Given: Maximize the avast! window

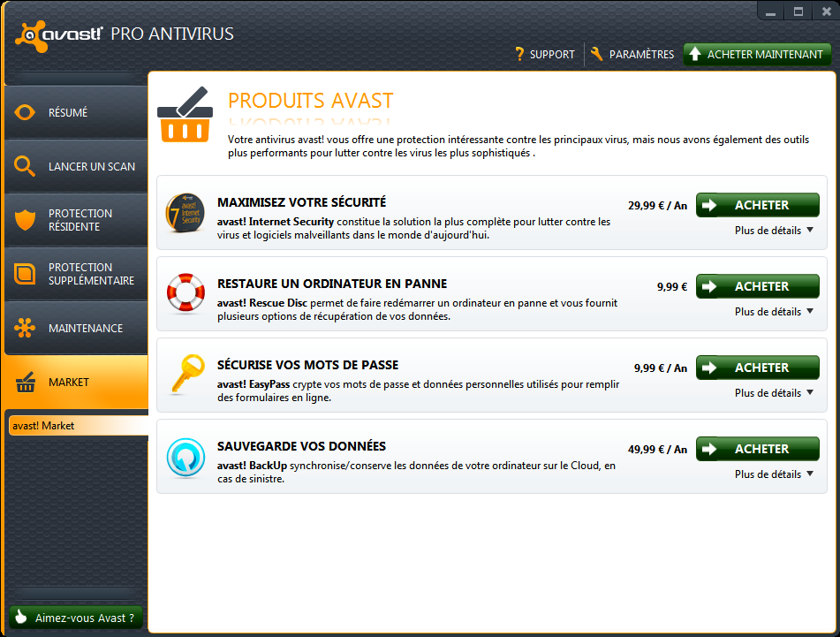Looking at the screenshot, I should 798,11.
